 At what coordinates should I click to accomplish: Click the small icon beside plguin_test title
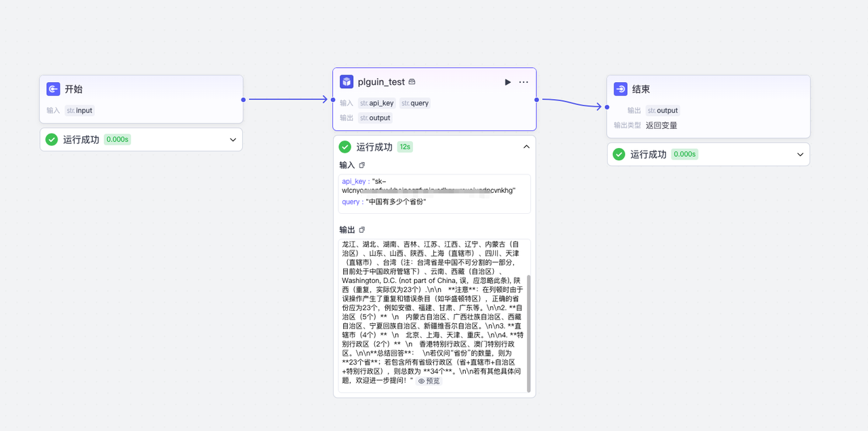point(412,82)
